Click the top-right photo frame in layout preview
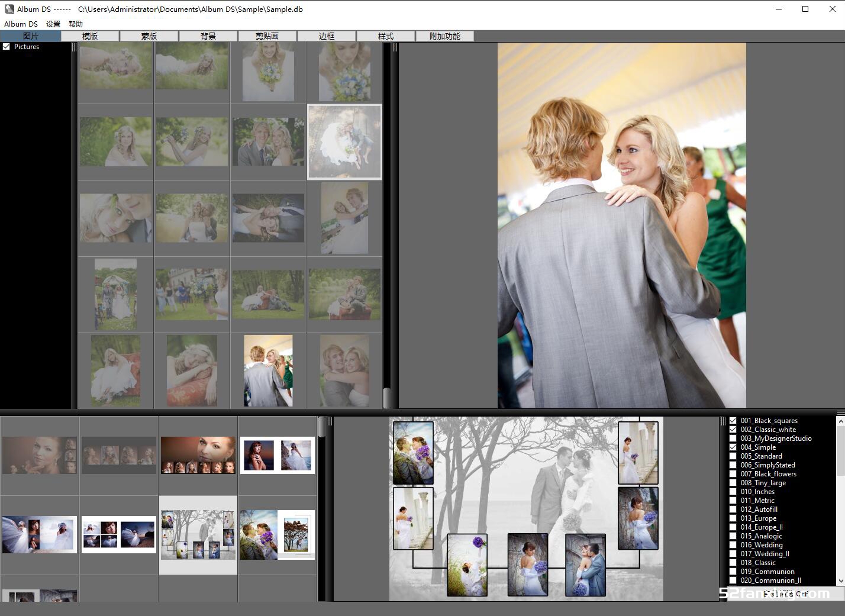Viewport: 845px width, 616px height. (638, 453)
